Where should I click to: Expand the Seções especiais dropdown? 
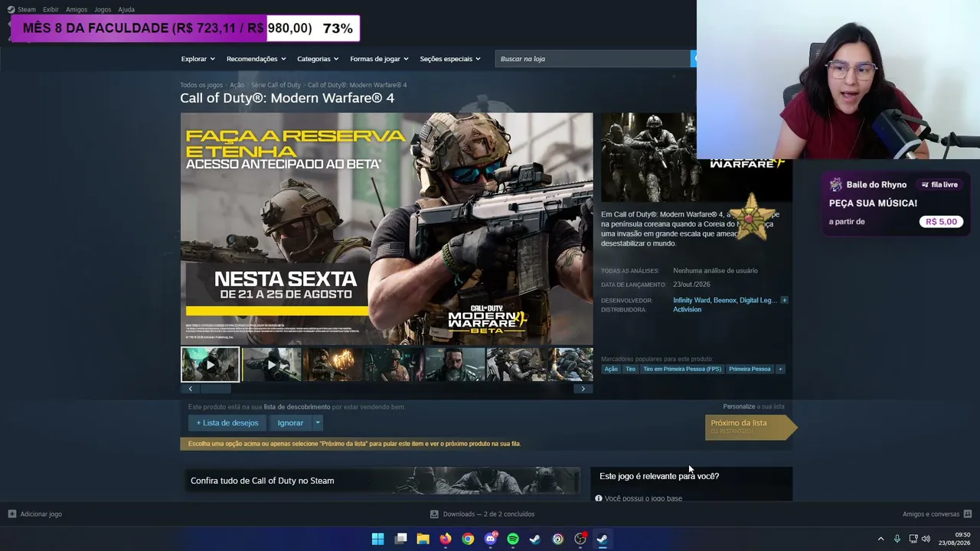coord(450,59)
